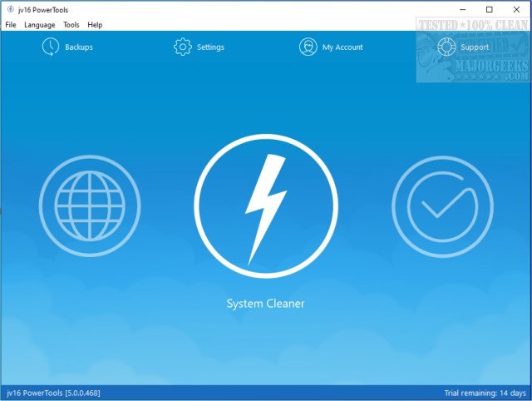Select the checkmark circle icon
532x401 pixels.
pos(442,206)
